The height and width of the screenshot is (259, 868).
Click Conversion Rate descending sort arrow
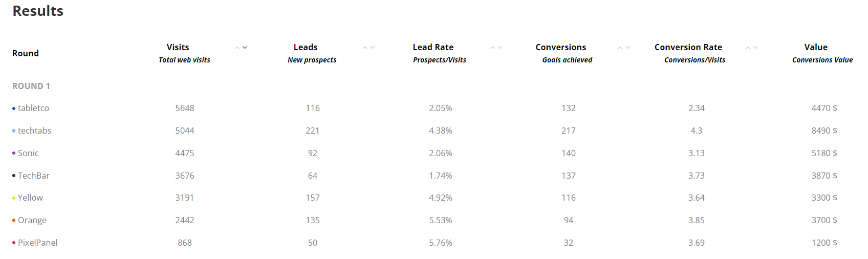pyautogui.click(x=755, y=48)
